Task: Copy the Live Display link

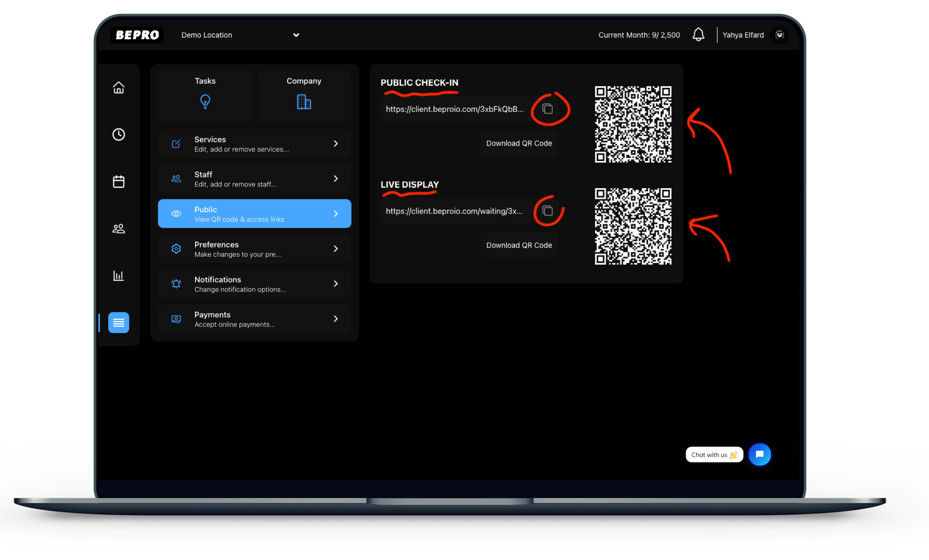Action: 547,211
